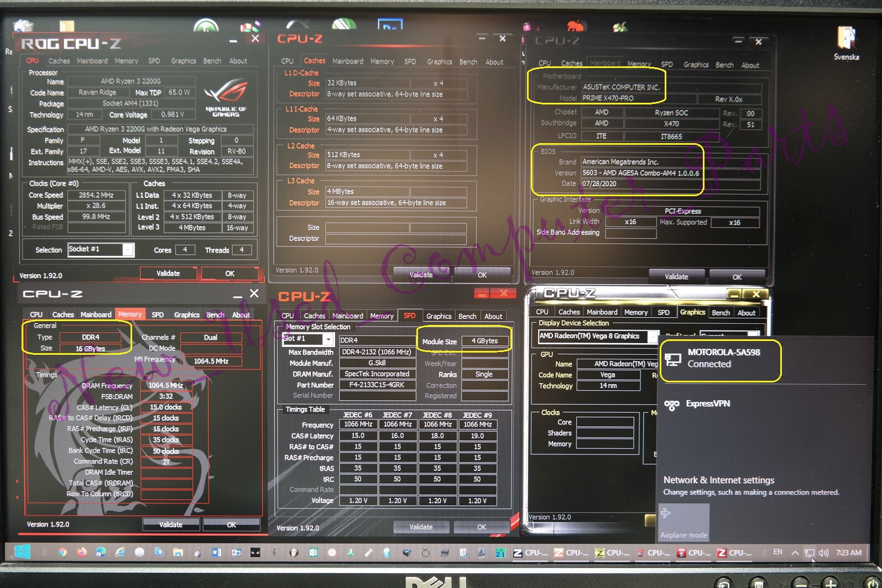Open About tab in the Memory CPU-Z window
The image size is (882, 588).
point(241,315)
